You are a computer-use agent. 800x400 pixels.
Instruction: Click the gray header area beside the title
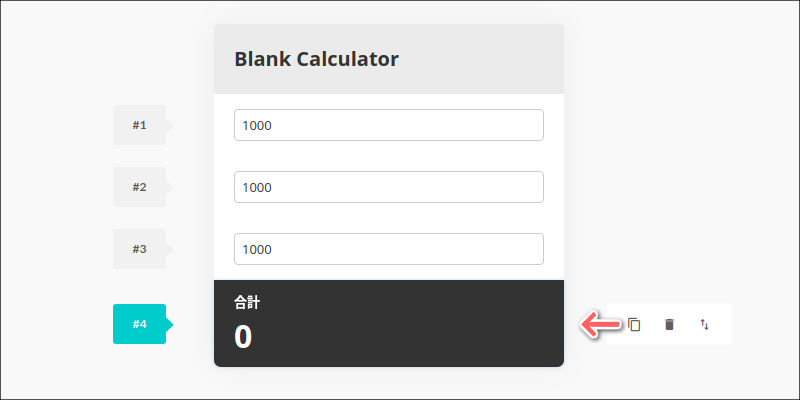point(480,59)
